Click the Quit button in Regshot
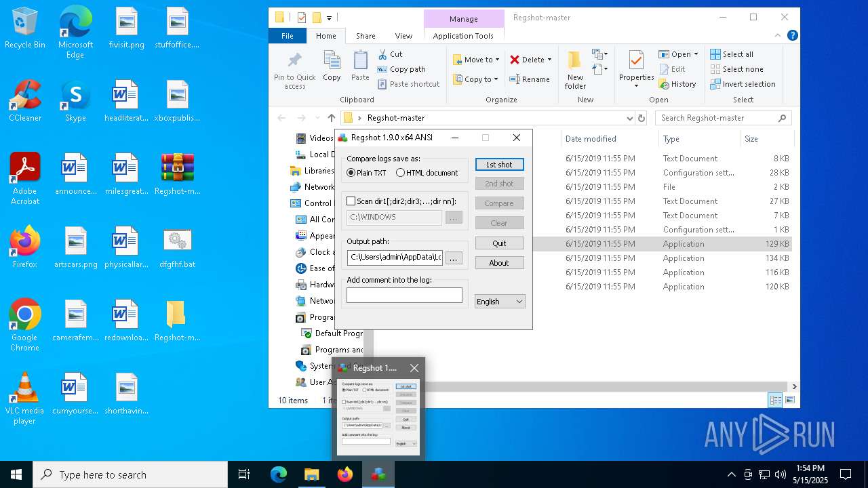 click(499, 243)
